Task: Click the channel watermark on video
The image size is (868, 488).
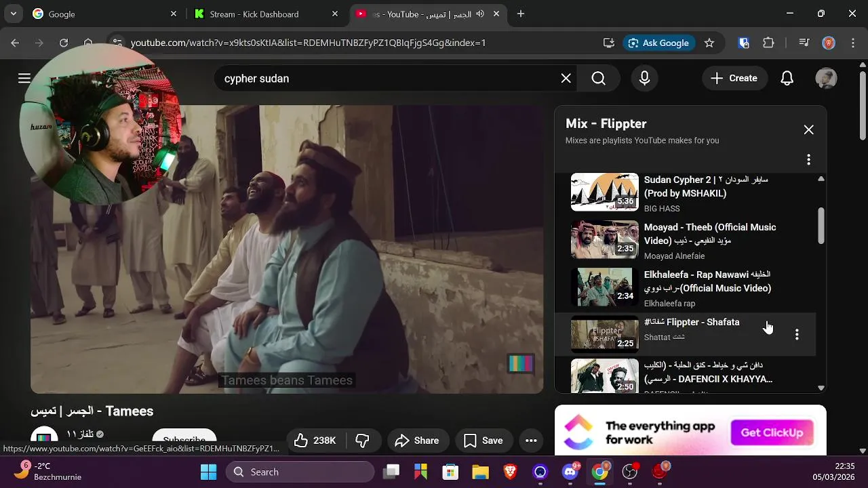Action: 521,364
